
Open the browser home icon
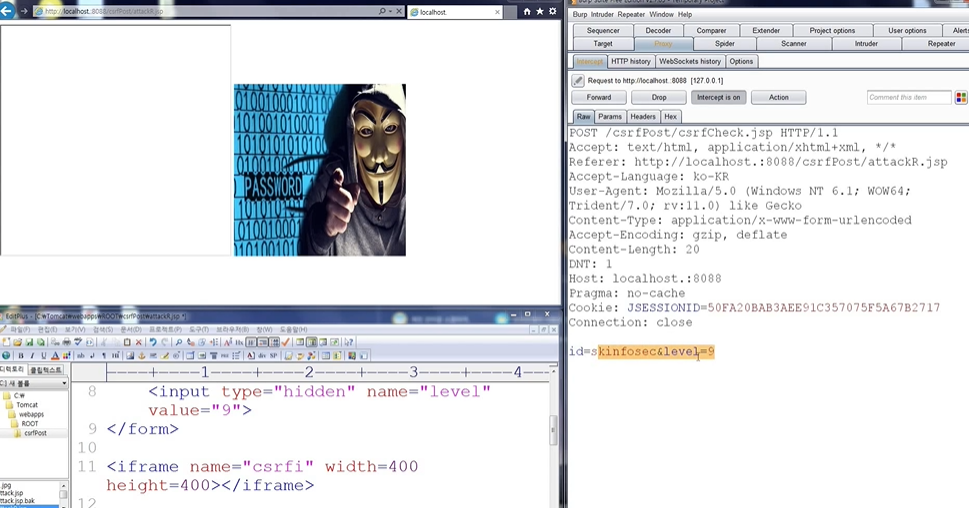[x=527, y=11]
